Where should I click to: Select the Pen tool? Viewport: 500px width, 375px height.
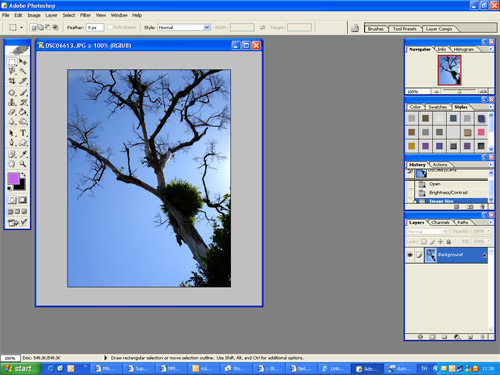pos(12,143)
